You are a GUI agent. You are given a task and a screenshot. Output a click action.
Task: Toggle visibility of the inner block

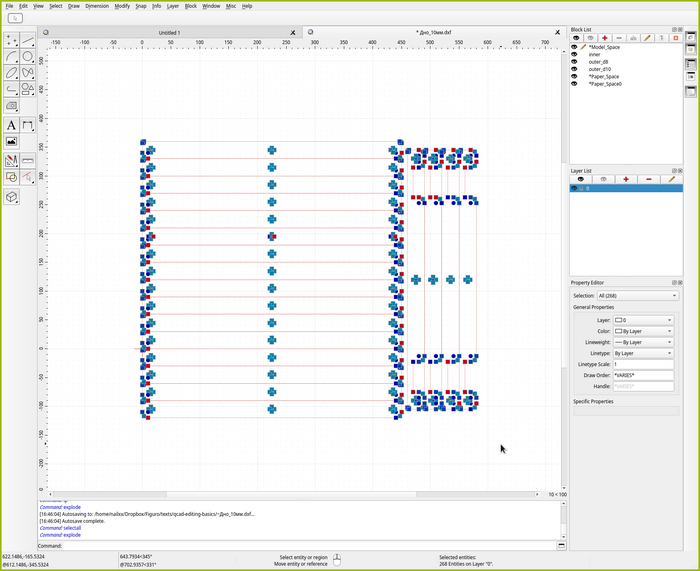click(x=574, y=54)
